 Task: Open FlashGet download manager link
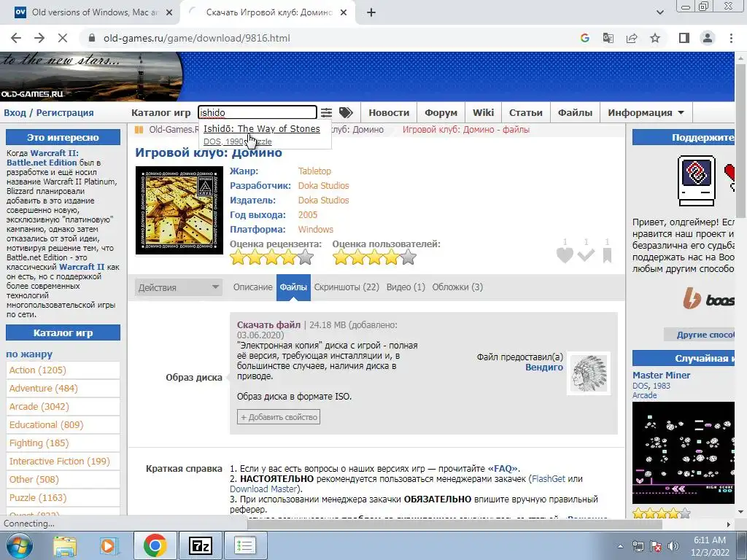(549, 478)
